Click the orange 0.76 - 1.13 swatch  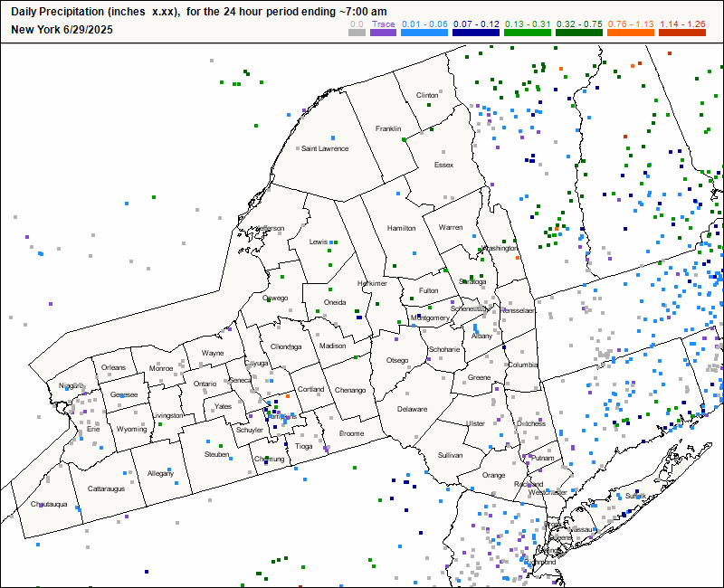point(631,33)
